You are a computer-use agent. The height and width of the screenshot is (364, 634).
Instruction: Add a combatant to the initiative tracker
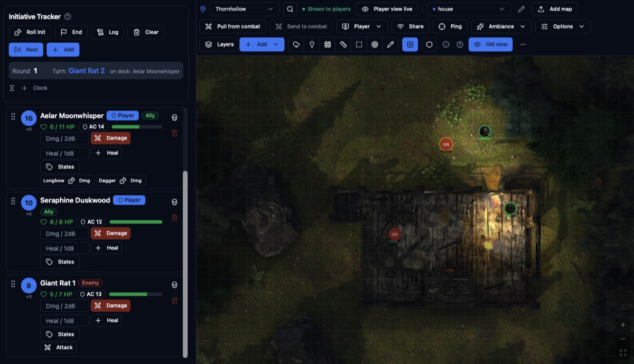63,50
